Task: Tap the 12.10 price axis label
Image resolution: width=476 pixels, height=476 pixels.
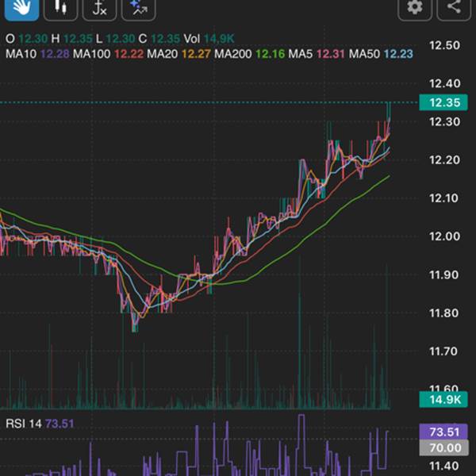Action: tap(443, 198)
